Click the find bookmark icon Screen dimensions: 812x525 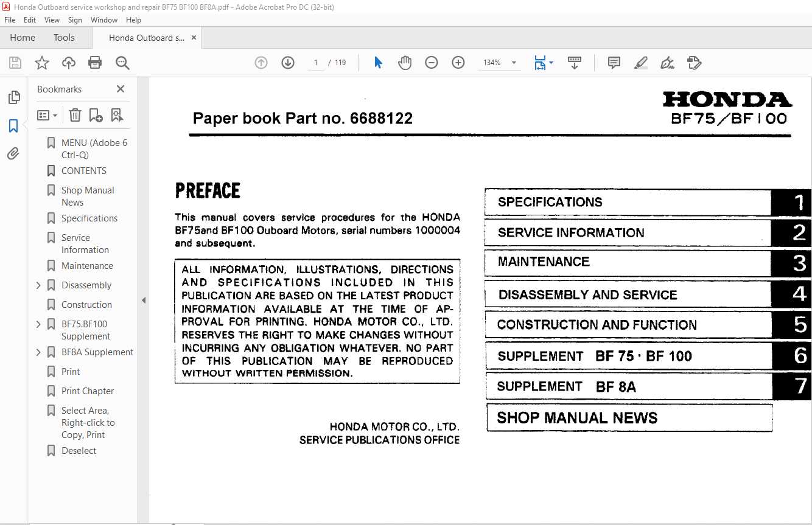[117, 115]
